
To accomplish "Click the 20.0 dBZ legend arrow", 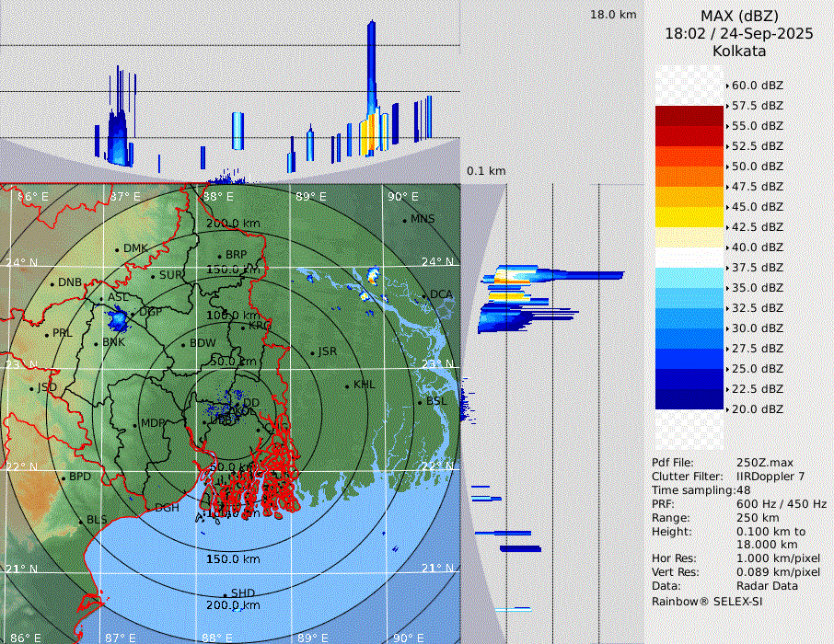I will click(x=728, y=409).
